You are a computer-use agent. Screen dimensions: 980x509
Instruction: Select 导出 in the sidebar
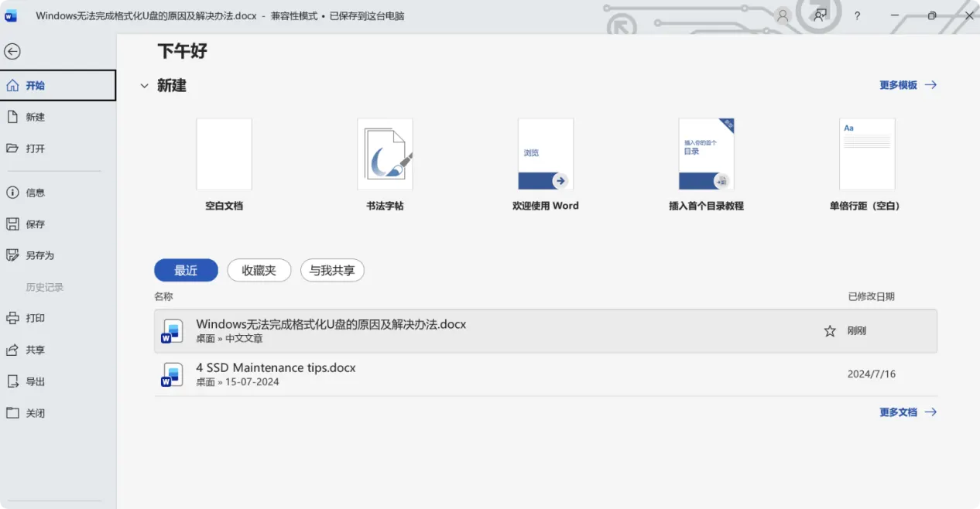pyautogui.click(x=58, y=381)
